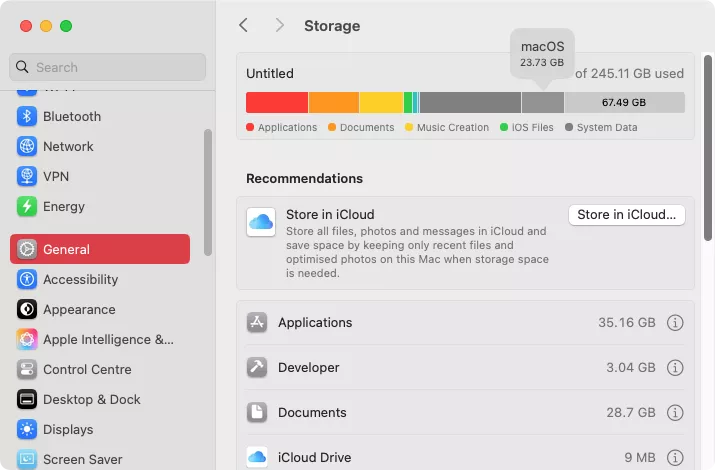
Task: Open Displays settings pane
Action: (x=67, y=429)
